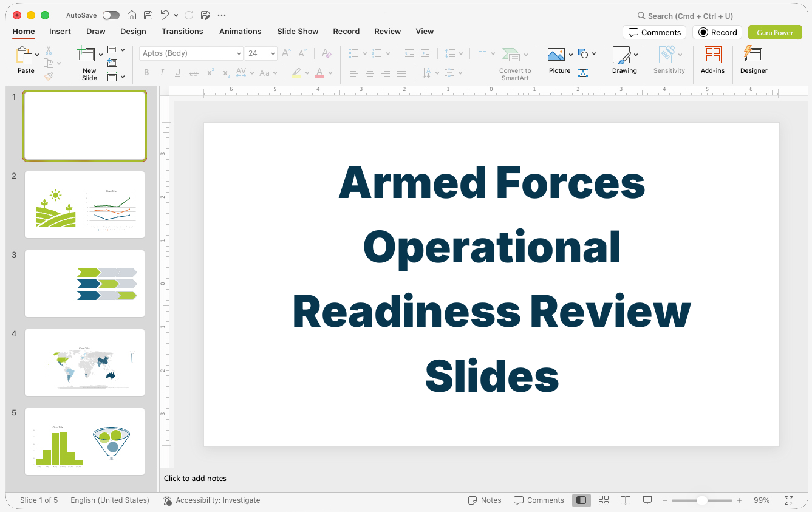Cut selection with the scissors icon
The image size is (812, 512).
click(x=49, y=50)
